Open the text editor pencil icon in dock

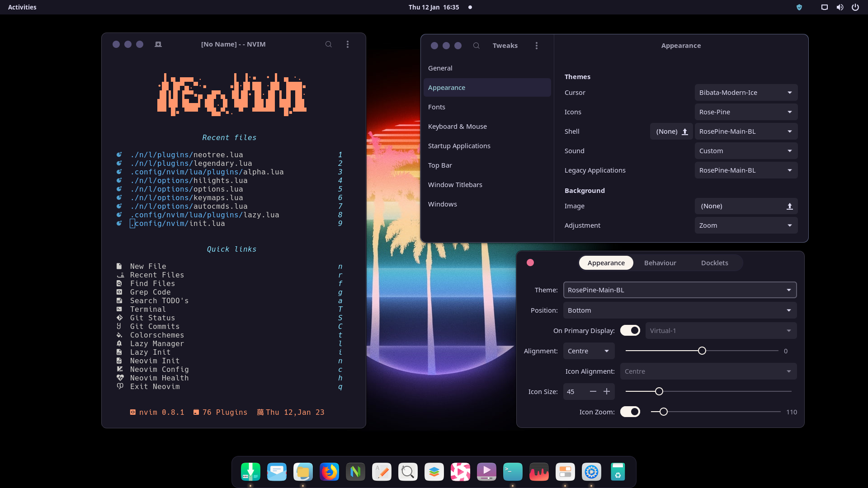tap(382, 472)
